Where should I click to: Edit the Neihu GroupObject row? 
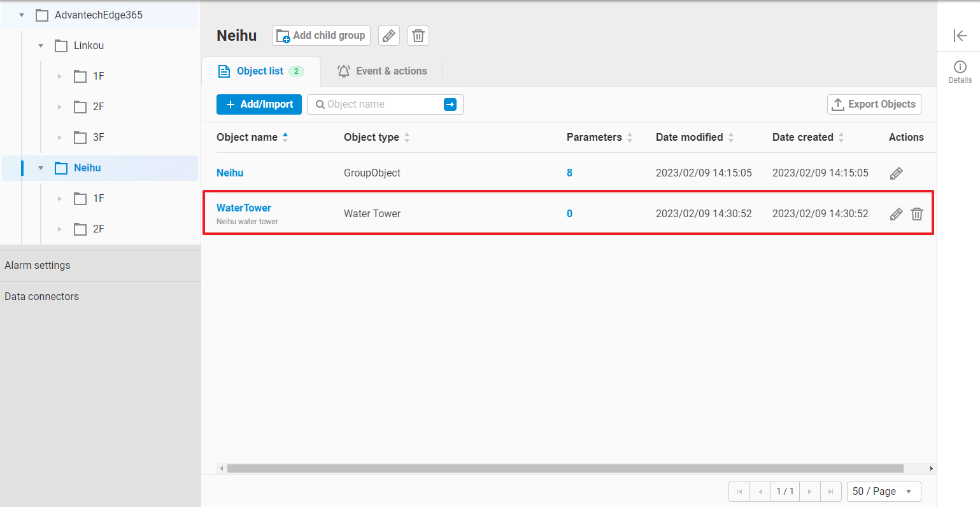click(896, 173)
